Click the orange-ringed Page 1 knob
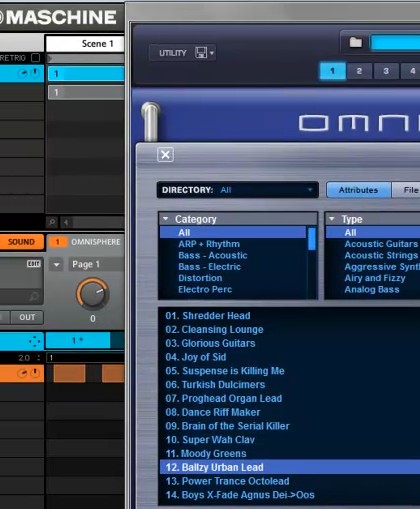The width and height of the screenshot is (420, 509). coord(93,294)
